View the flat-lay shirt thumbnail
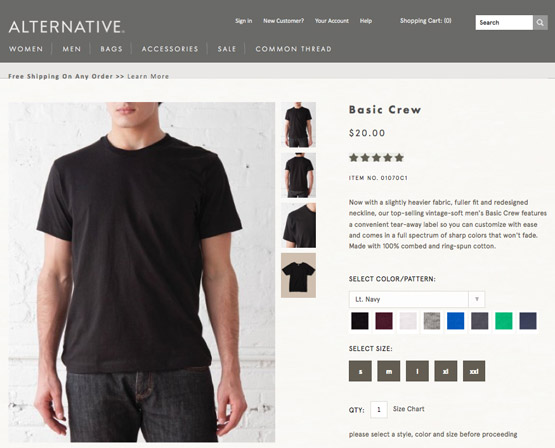 point(298,275)
